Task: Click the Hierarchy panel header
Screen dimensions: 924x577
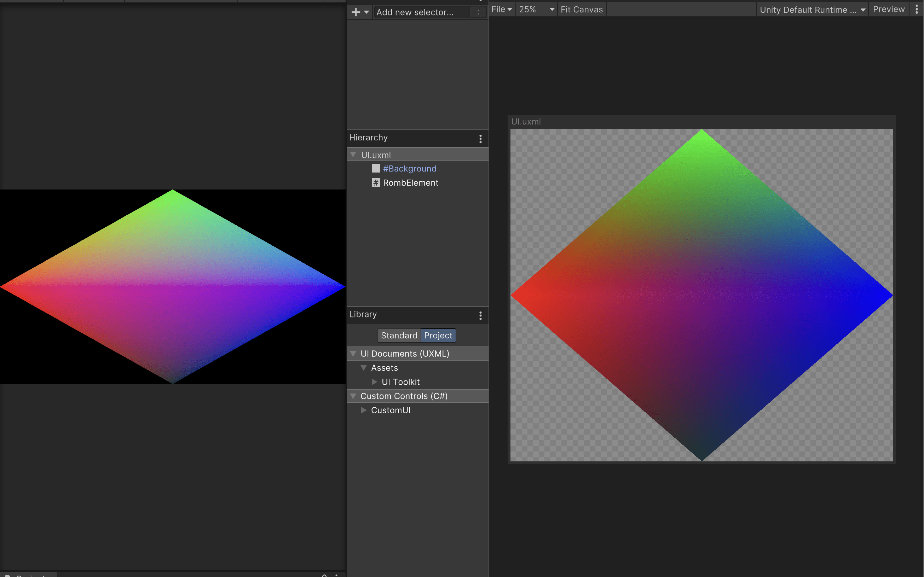Action: [418, 138]
